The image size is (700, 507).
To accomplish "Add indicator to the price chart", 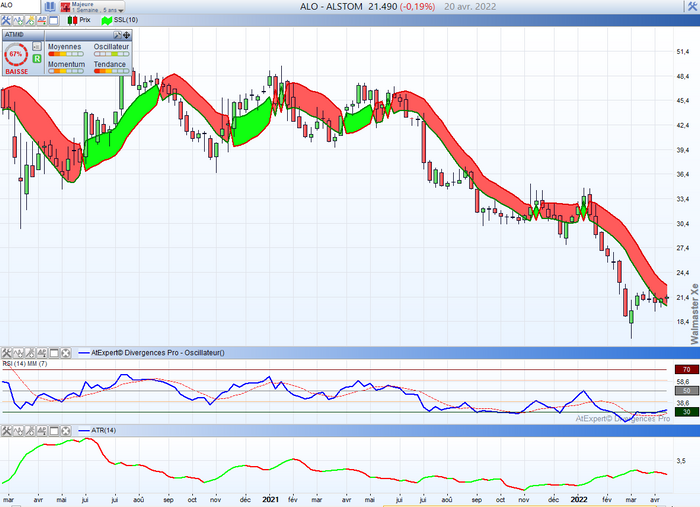I will (18, 20).
